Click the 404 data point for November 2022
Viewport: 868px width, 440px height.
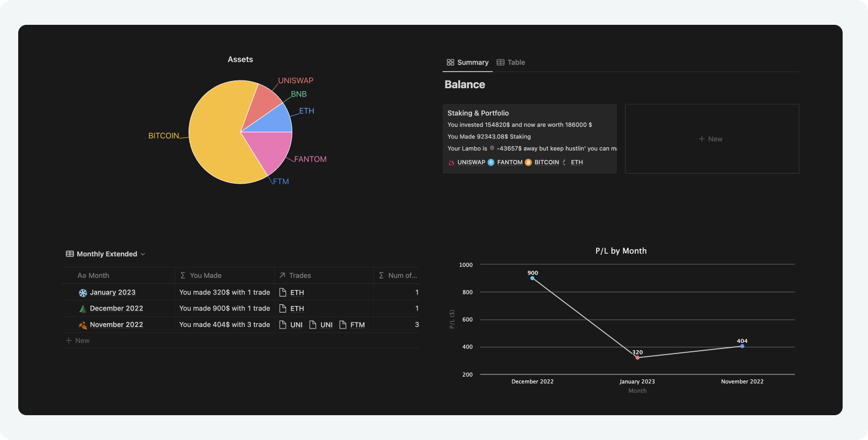(x=742, y=346)
